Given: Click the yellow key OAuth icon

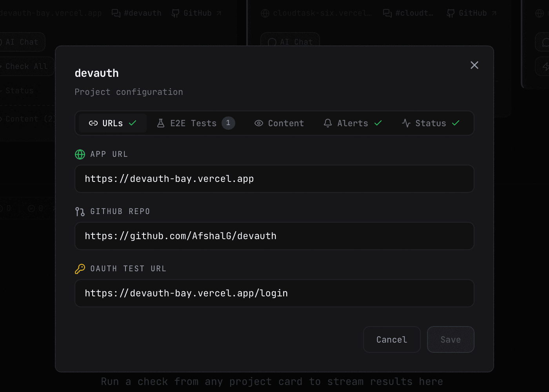Looking at the screenshot, I should click(x=80, y=269).
